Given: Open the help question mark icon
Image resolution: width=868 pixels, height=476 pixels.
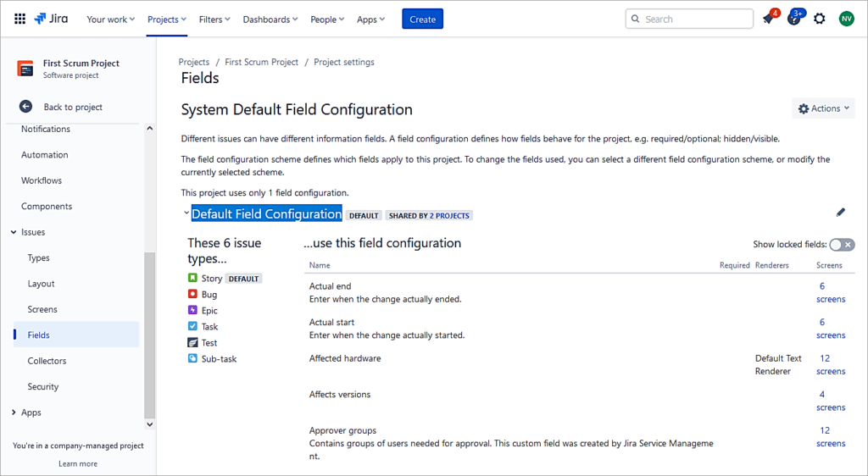Looking at the screenshot, I should pos(794,19).
